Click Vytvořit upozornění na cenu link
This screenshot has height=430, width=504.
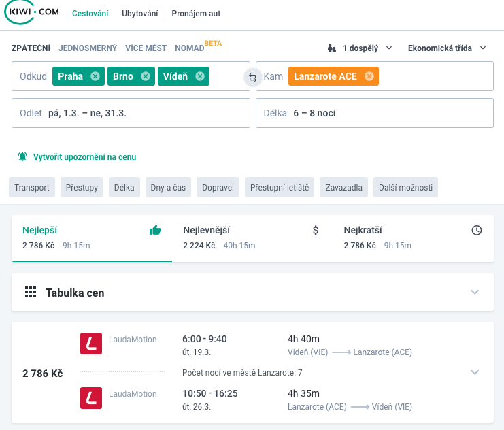[84, 157]
